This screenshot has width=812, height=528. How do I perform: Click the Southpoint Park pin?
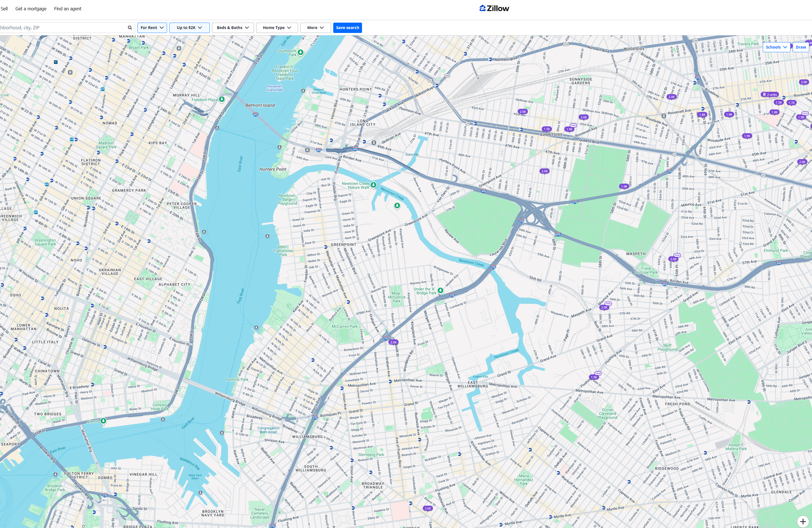pos(300,52)
